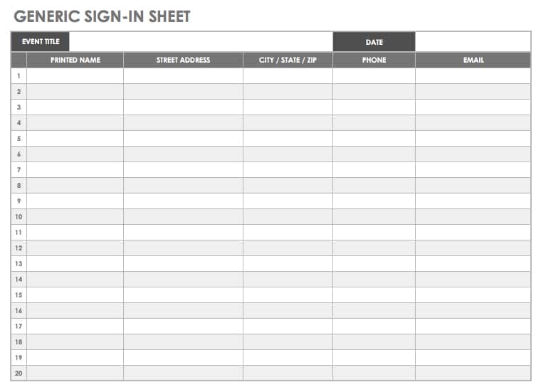The image size is (546, 392).
Task: Select row number 12
Action: coord(19,248)
